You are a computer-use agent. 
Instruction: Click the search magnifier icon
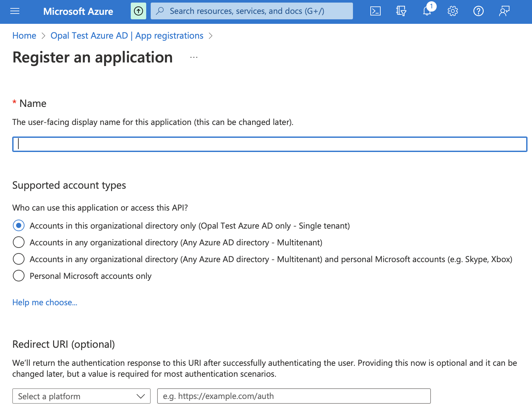(x=160, y=11)
